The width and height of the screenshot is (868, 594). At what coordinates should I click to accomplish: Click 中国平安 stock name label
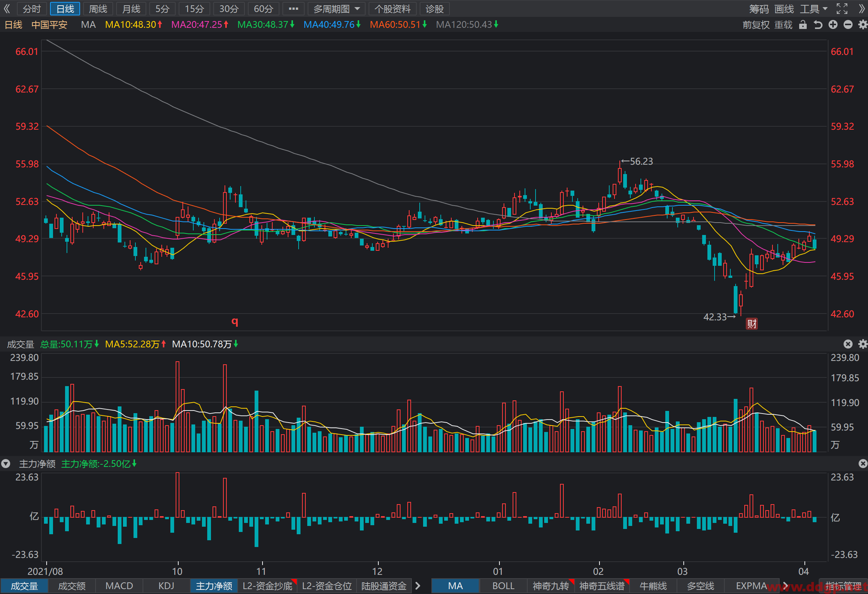[x=49, y=25]
